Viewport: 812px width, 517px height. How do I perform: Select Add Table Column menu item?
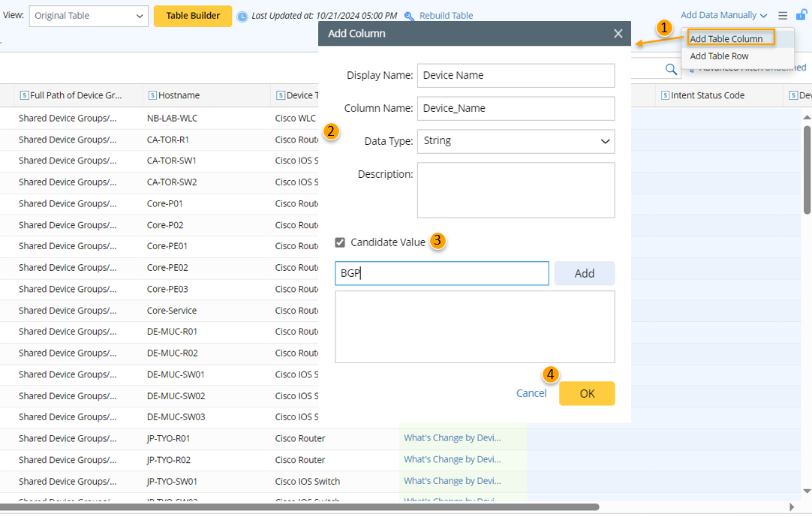(726, 39)
